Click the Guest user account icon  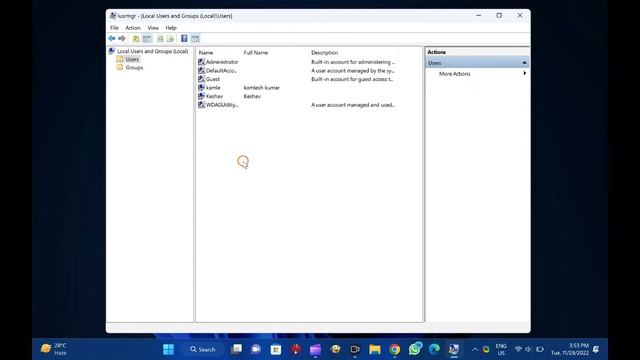[201, 79]
